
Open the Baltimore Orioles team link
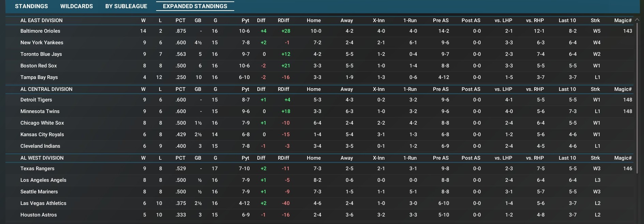[40, 31]
